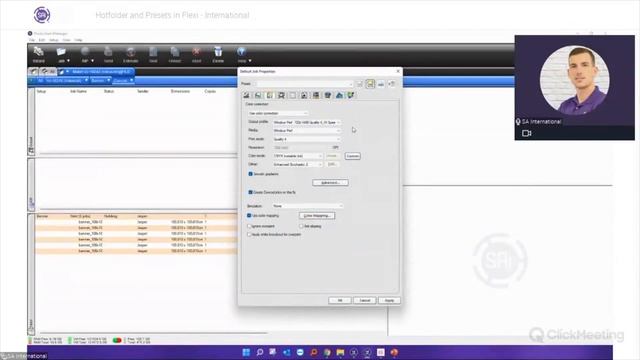The height and width of the screenshot is (360, 640).
Task: Close the Default Job Properties dialog
Action: click(x=398, y=71)
